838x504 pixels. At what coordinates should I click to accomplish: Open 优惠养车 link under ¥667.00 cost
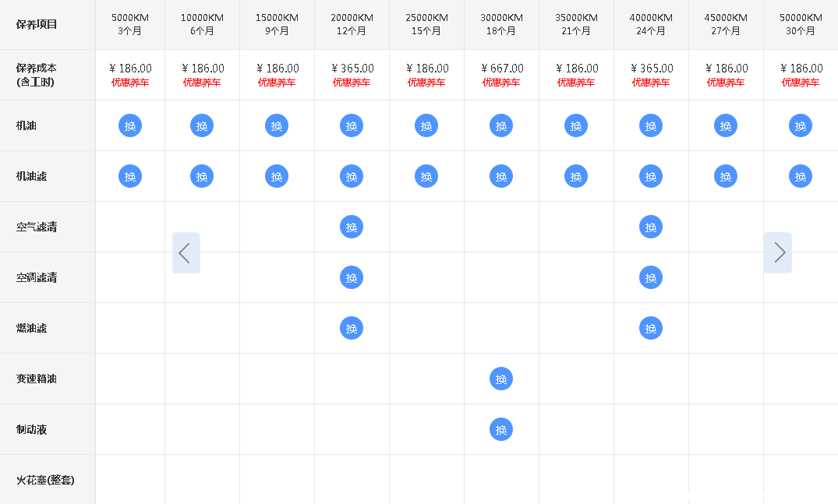(501, 83)
